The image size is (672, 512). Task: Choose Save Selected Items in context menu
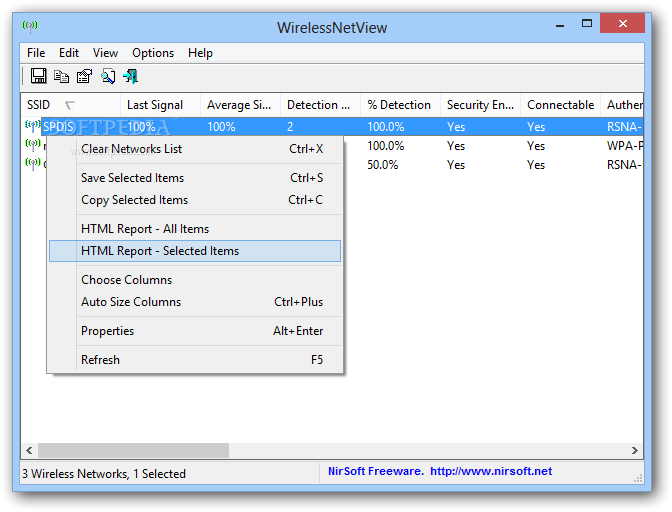195,178
